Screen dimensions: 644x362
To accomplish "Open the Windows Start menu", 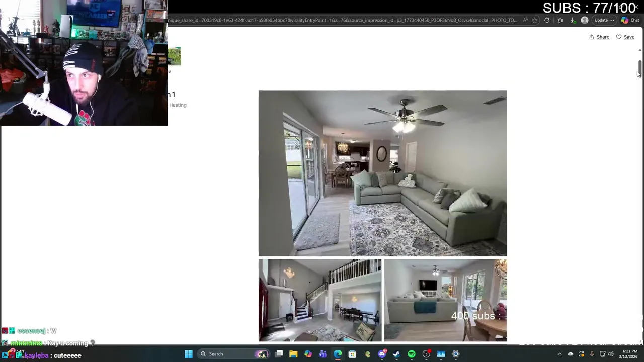I will tap(189, 354).
